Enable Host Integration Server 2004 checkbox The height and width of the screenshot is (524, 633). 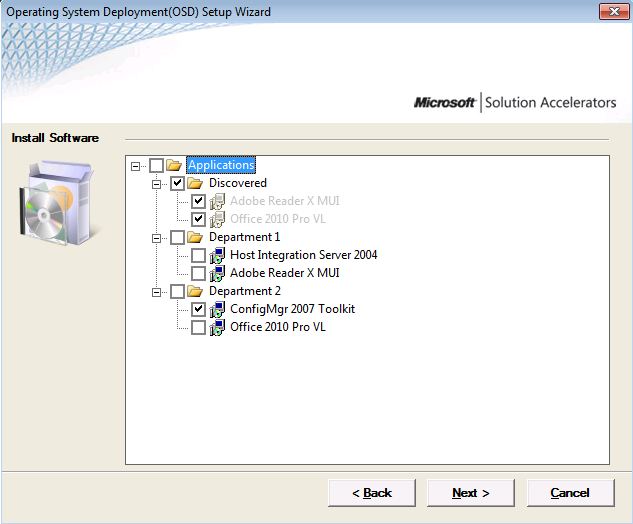tap(198, 255)
